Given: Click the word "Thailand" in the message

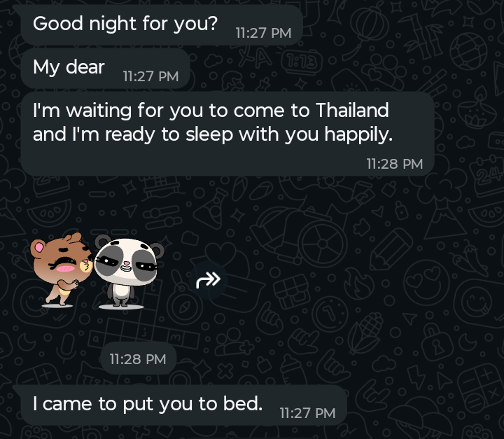Looking at the screenshot, I should tap(352, 111).
